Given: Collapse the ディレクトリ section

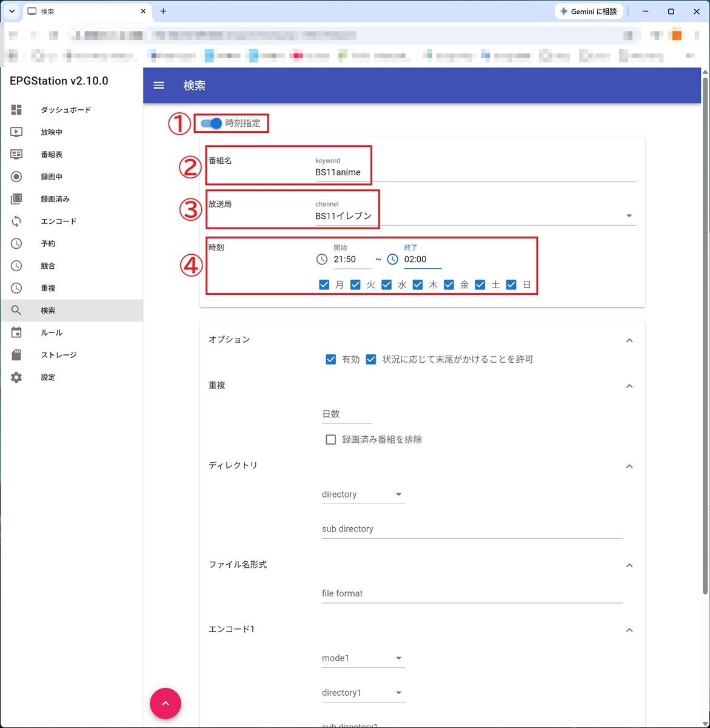Looking at the screenshot, I should (629, 466).
